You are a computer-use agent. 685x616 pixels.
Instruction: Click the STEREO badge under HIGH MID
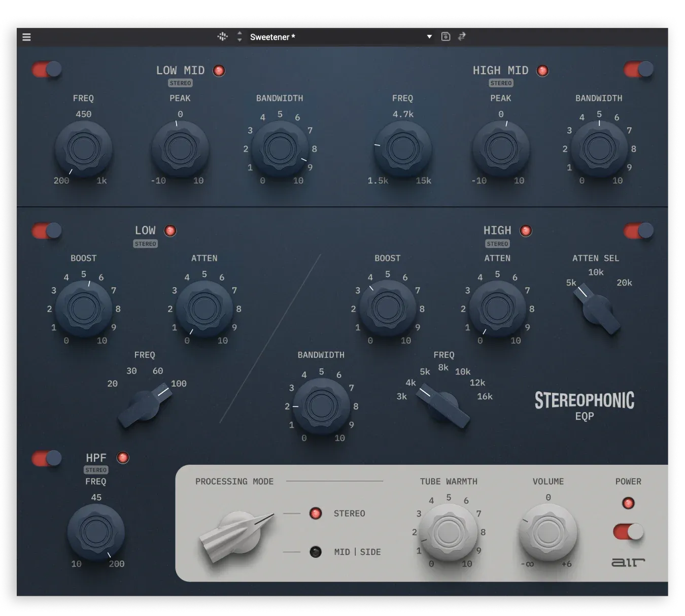click(x=501, y=83)
